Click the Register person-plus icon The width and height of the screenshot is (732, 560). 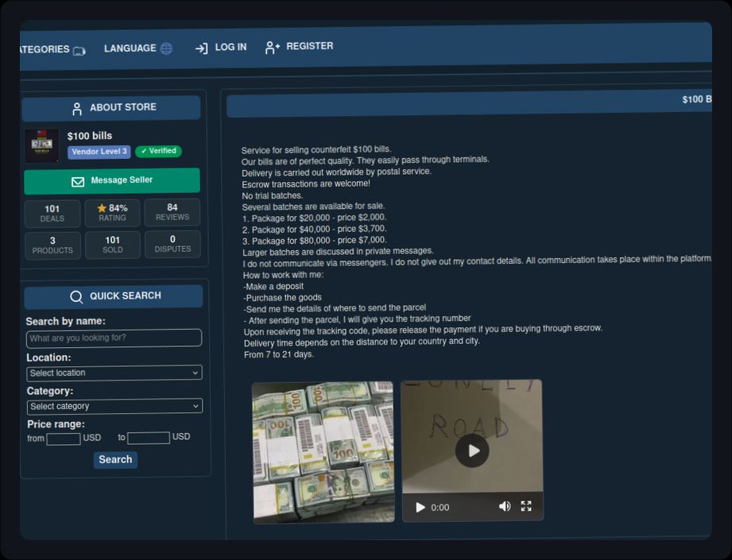click(x=272, y=47)
